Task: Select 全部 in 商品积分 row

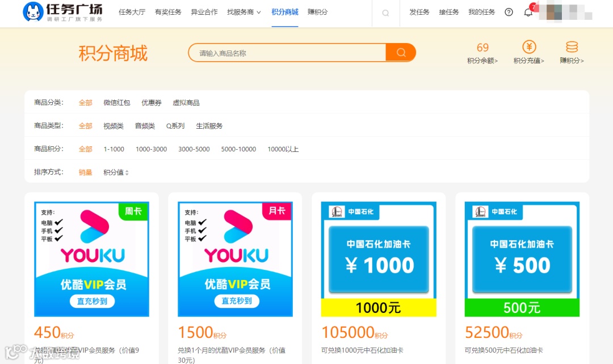Action: point(85,149)
